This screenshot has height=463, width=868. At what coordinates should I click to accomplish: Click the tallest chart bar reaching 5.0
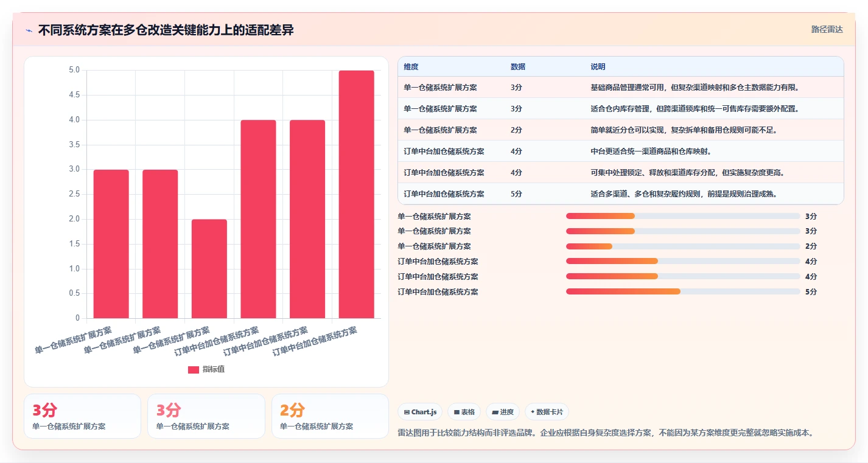[357, 194]
